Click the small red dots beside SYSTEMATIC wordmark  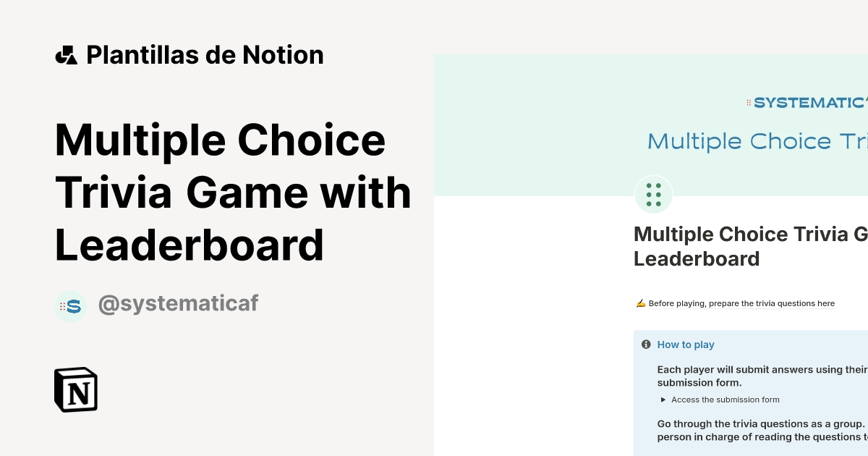(x=748, y=103)
